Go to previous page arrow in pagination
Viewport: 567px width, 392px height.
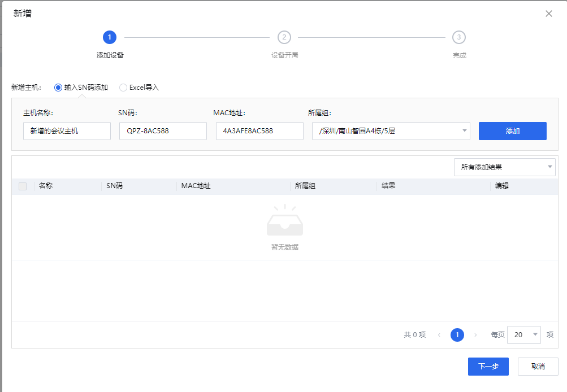click(x=439, y=335)
